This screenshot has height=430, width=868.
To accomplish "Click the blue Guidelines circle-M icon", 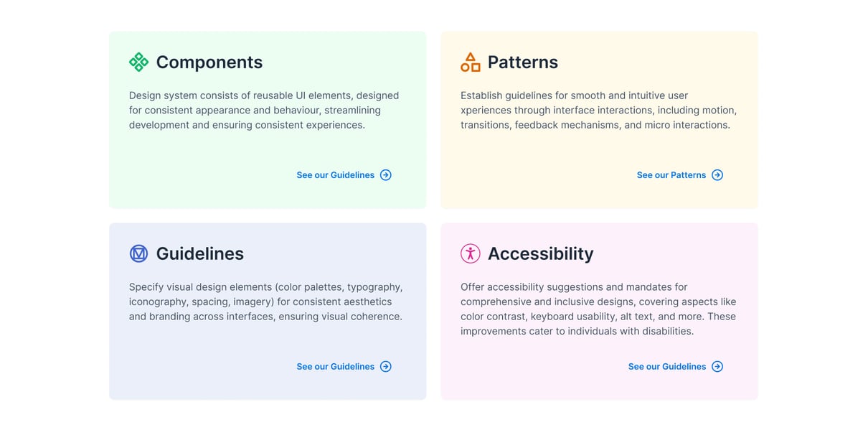I will tap(139, 253).
